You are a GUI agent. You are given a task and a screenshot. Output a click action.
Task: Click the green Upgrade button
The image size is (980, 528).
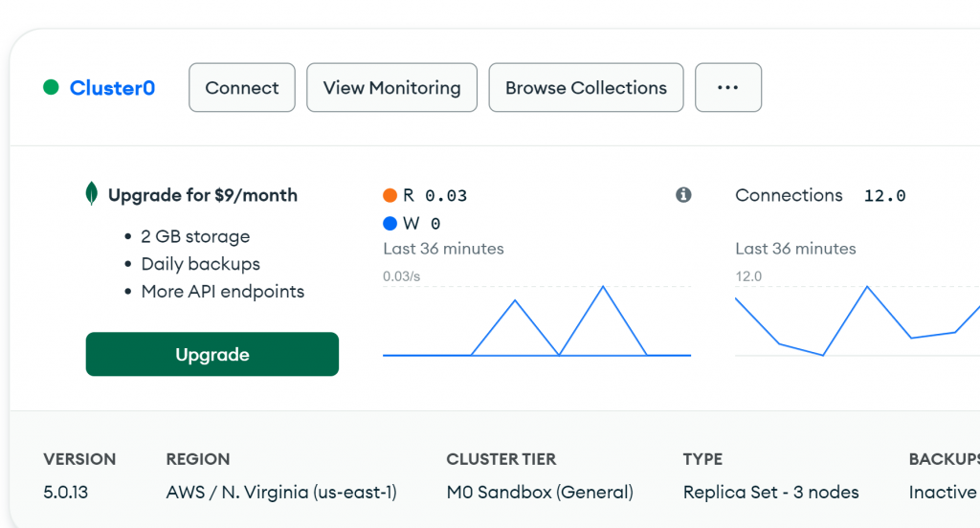(x=212, y=354)
